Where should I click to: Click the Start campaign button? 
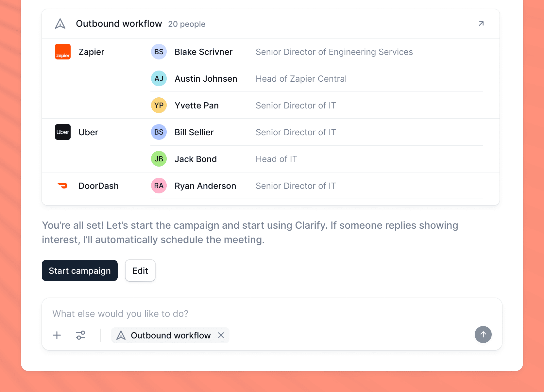80,270
